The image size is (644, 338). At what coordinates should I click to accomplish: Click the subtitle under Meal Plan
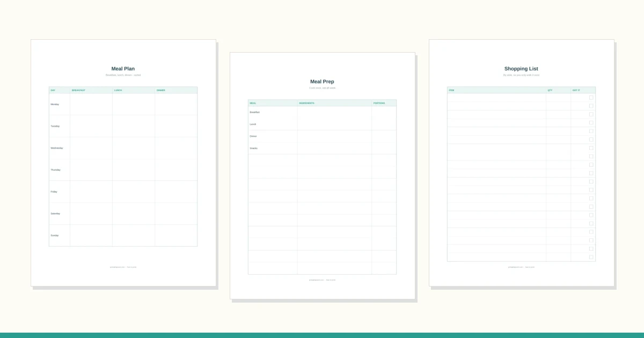point(123,75)
